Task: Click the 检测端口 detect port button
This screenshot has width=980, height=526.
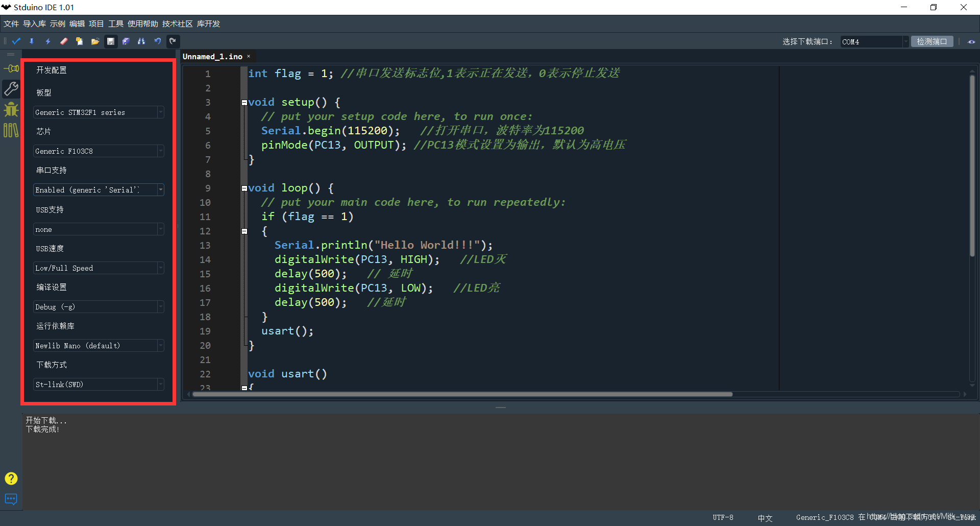Action: click(x=932, y=42)
